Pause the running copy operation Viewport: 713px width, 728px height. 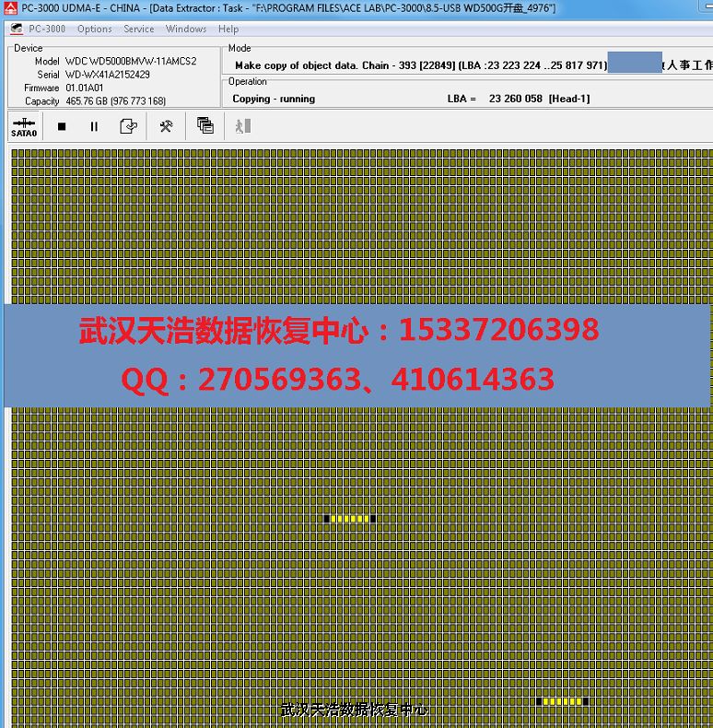coord(94,126)
